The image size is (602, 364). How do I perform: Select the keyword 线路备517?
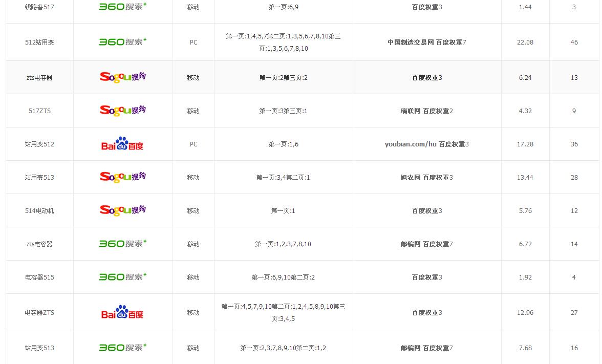[x=39, y=7]
